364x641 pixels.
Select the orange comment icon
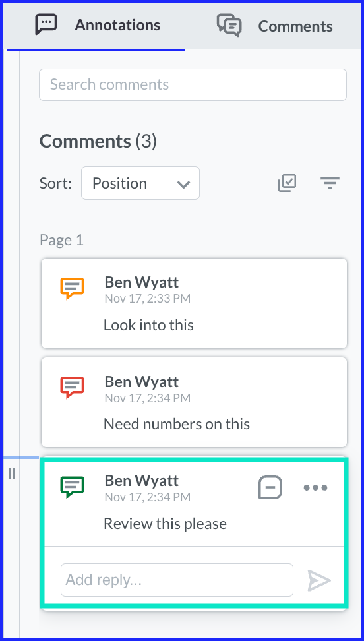(72, 288)
